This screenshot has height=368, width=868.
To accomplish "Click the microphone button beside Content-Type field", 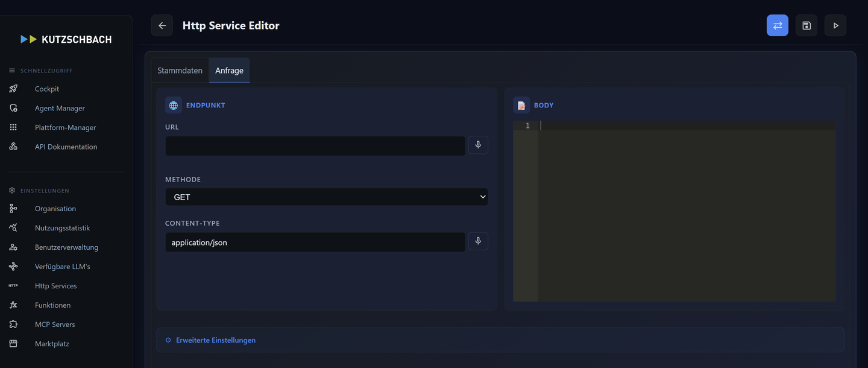I will point(479,241).
